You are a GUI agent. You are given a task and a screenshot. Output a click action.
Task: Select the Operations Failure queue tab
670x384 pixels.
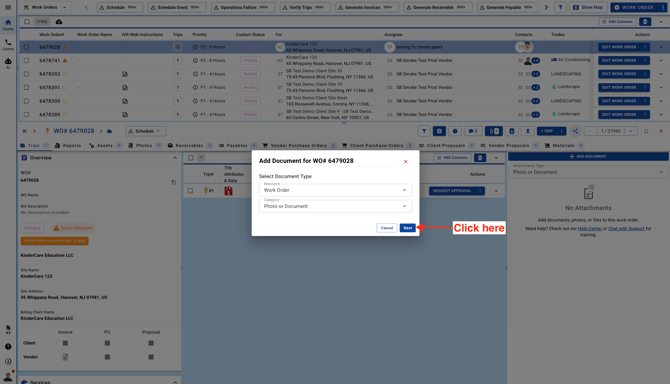pyautogui.click(x=243, y=7)
